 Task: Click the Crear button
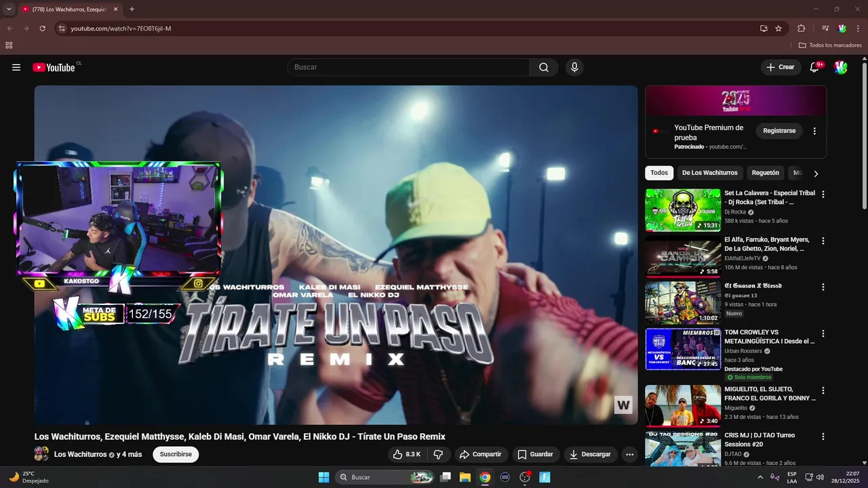pyautogui.click(x=780, y=67)
